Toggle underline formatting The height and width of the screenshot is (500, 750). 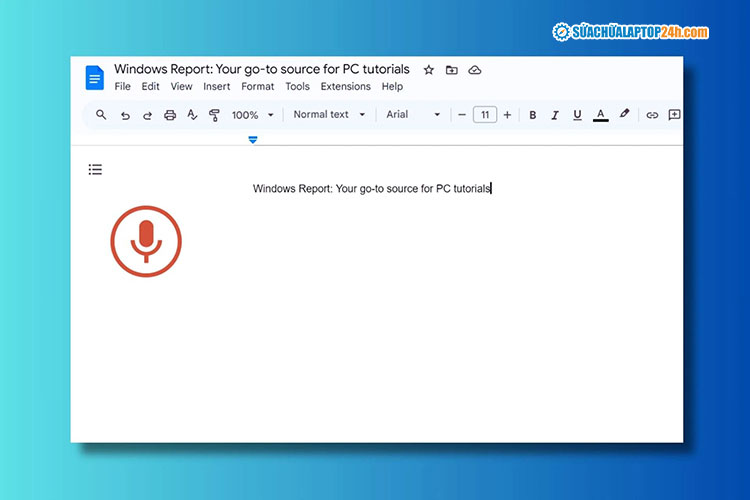(x=577, y=115)
